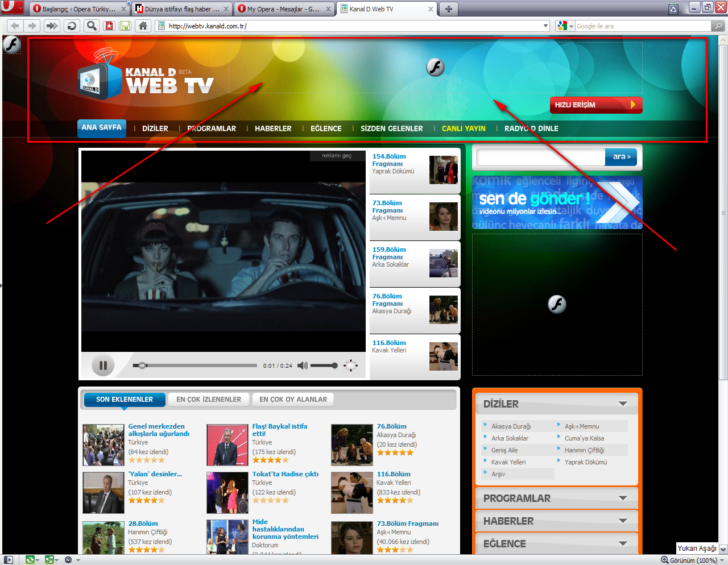Go to the home page icon
This screenshot has width=728, height=565.
[x=143, y=26]
